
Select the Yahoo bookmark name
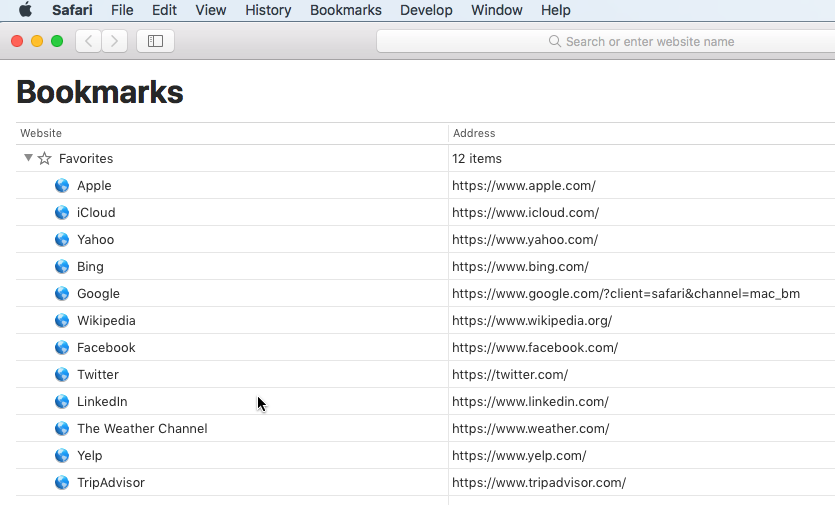(95, 240)
